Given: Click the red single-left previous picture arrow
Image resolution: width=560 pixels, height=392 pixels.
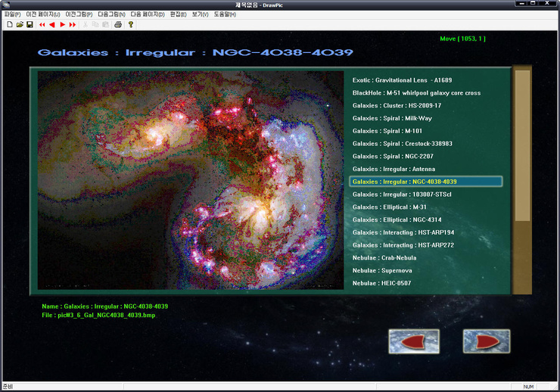Looking at the screenshot, I should [x=52, y=25].
